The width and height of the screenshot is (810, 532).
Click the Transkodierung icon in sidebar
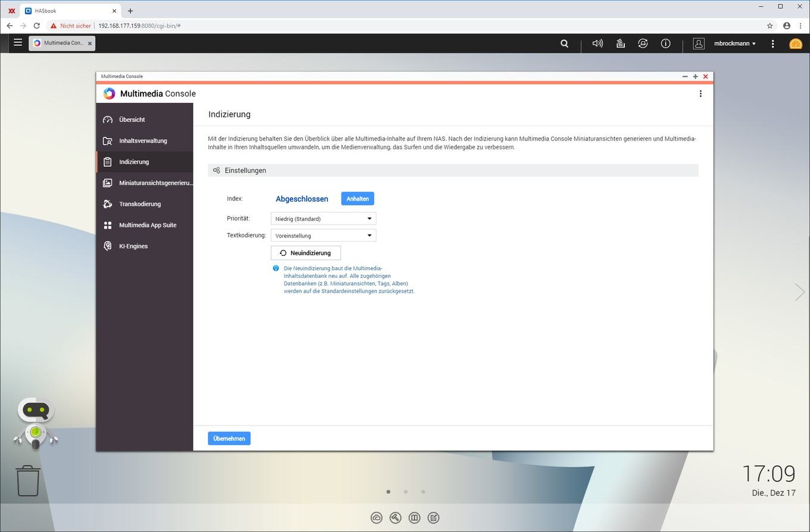click(x=108, y=204)
